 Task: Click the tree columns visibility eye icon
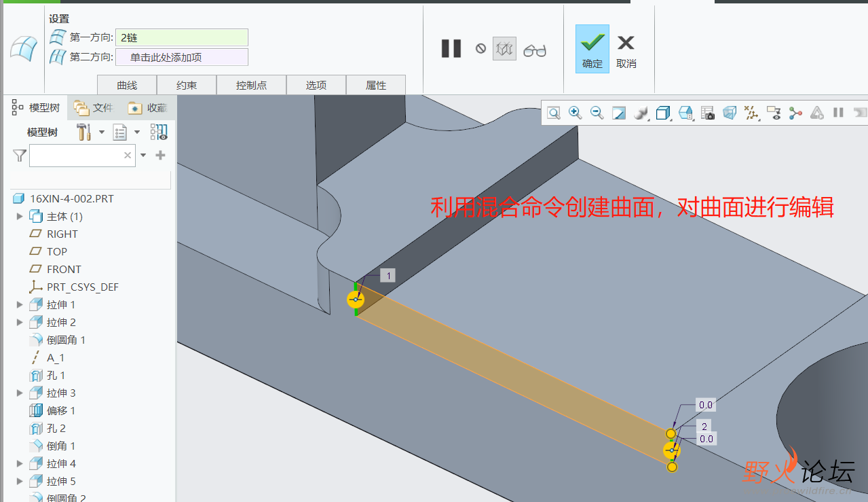coord(159,132)
